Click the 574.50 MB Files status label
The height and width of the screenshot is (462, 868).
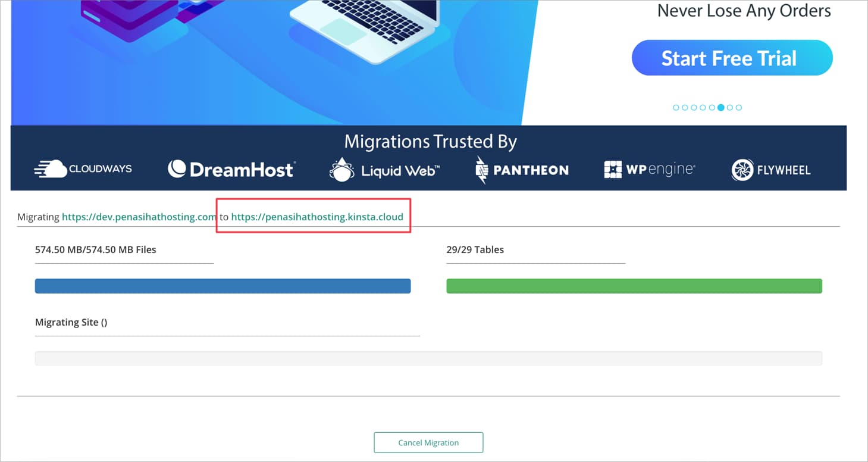[x=95, y=249]
